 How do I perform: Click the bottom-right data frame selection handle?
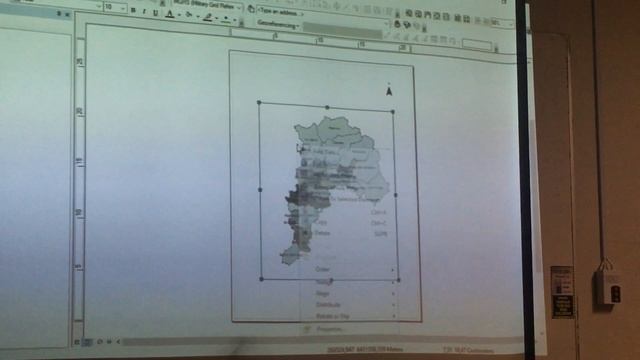click(x=398, y=280)
